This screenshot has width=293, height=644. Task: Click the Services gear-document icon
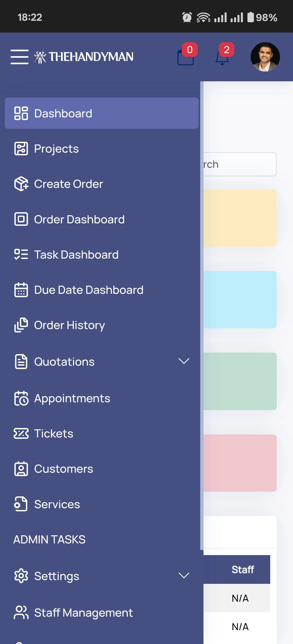pos(21,504)
